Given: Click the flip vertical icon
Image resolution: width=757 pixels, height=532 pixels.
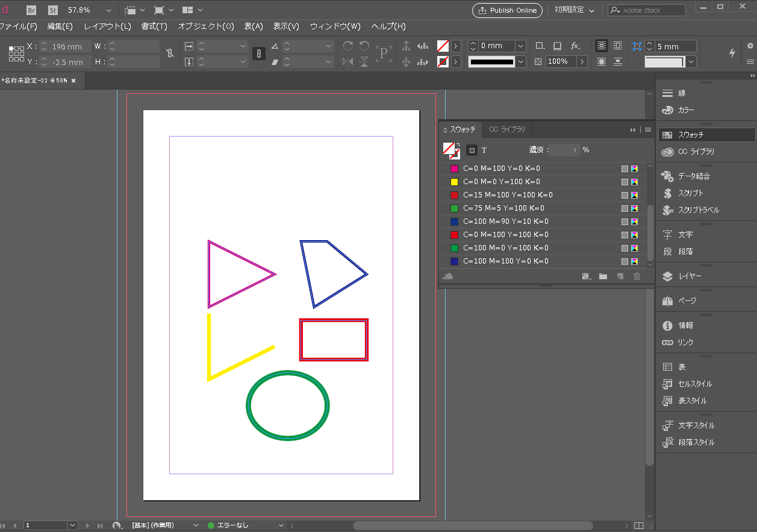Looking at the screenshot, I should (364, 61).
